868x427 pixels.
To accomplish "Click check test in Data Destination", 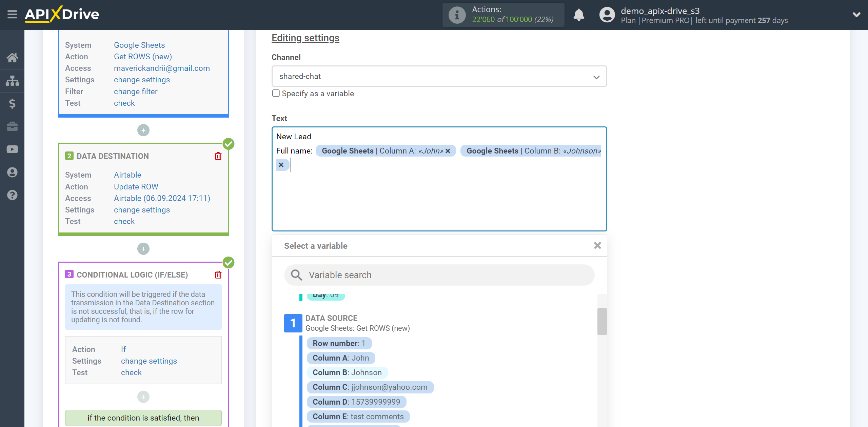I will 124,221.
